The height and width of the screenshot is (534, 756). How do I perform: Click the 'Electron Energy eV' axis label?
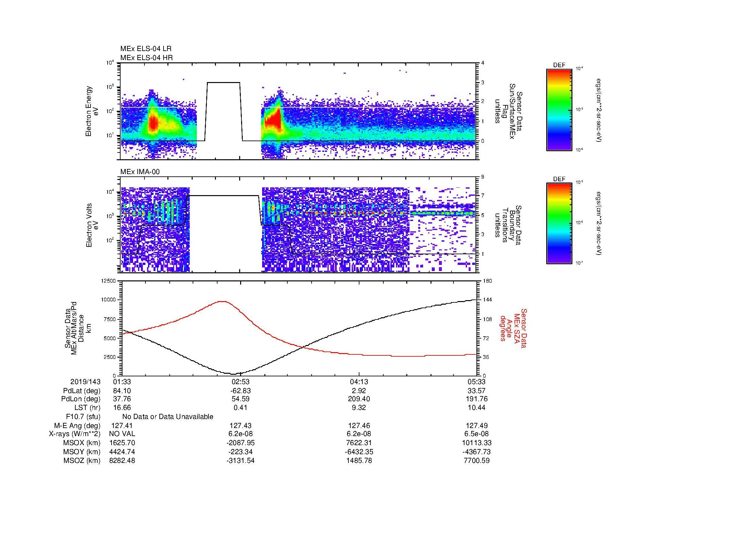[92, 111]
